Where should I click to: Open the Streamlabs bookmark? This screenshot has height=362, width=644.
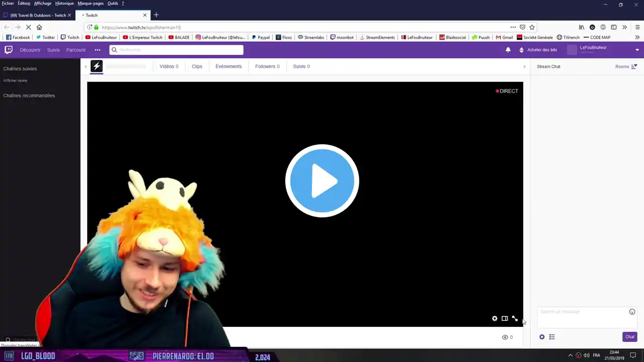(x=311, y=37)
